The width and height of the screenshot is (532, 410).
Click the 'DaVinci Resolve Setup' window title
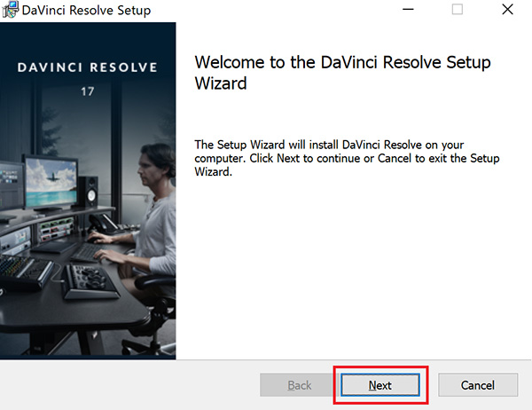pyautogui.click(x=86, y=10)
